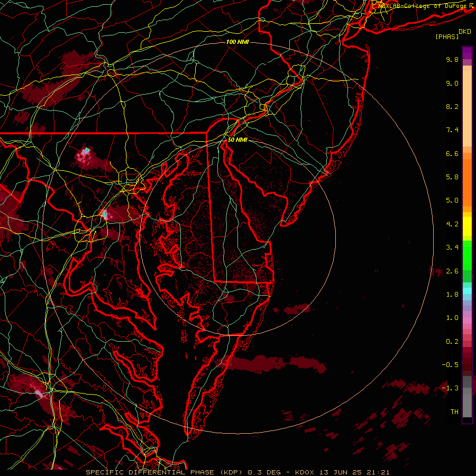Pick the purple top segment of the color bar
This screenshot has height=476, width=476.
467,53
